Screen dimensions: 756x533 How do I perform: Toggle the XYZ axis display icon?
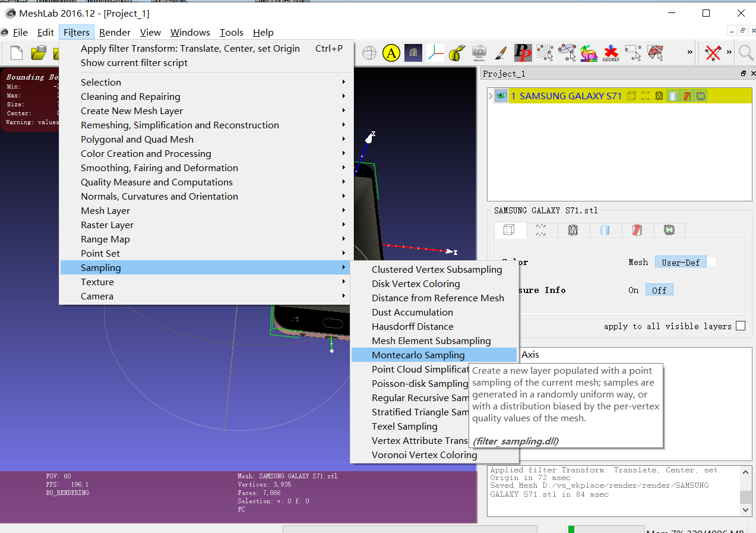[435, 53]
